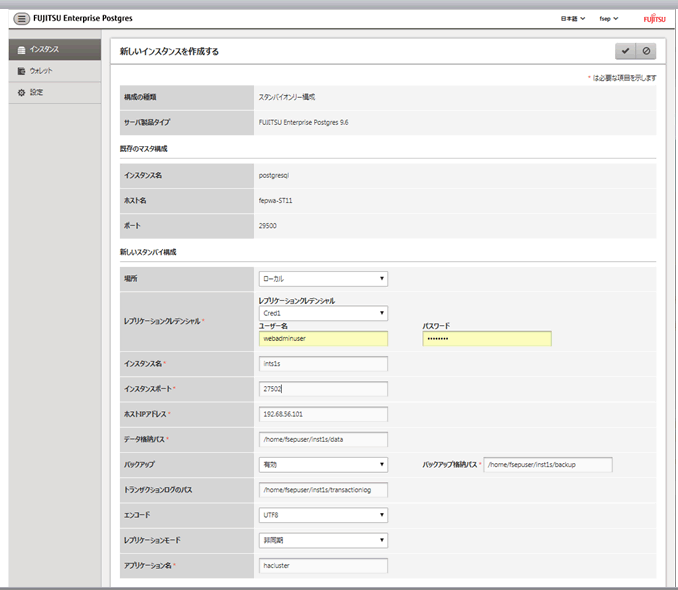
Task: Click the red FUJITSU logo
Action: pyautogui.click(x=654, y=19)
